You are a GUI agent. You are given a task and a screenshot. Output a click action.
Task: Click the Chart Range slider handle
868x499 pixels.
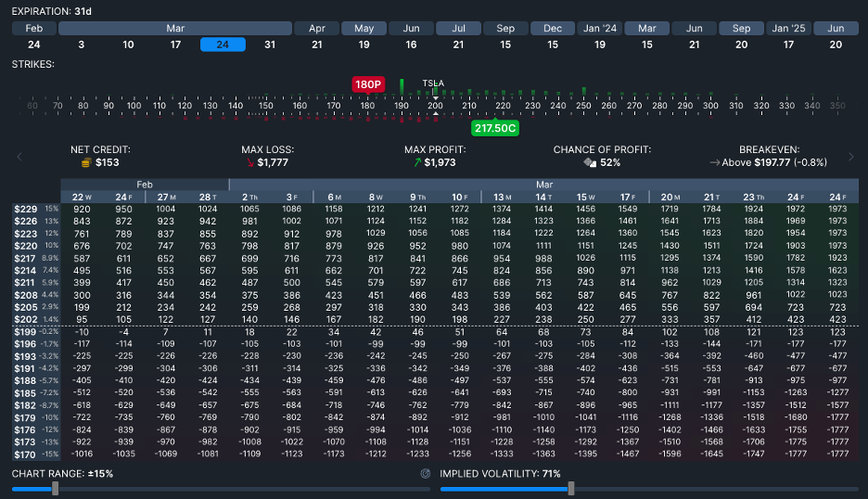(x=55, y=489)
